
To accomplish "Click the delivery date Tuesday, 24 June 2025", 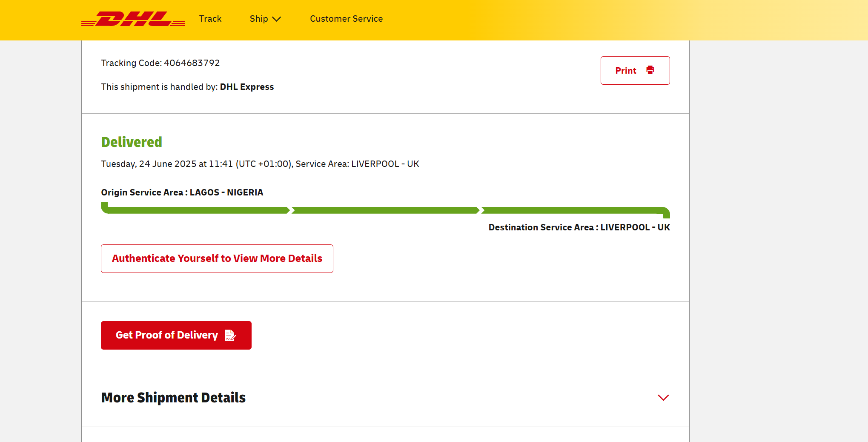I will [149, 164].
